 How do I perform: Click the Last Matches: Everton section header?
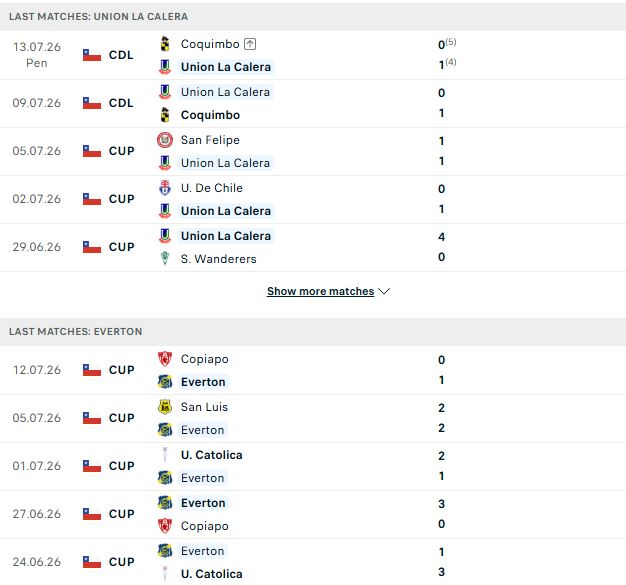(75, 332)
